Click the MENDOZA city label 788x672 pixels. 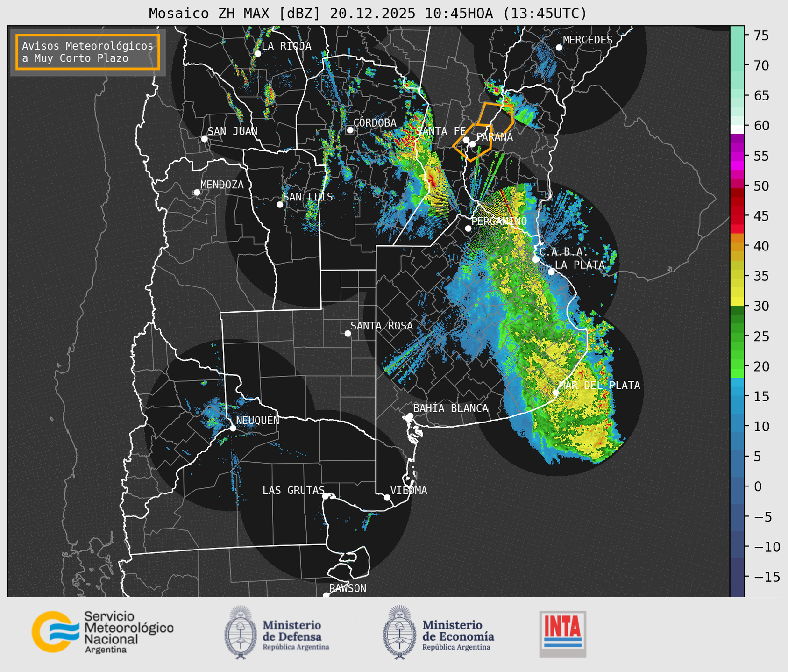pyautogui.click(x=222, y=185)
